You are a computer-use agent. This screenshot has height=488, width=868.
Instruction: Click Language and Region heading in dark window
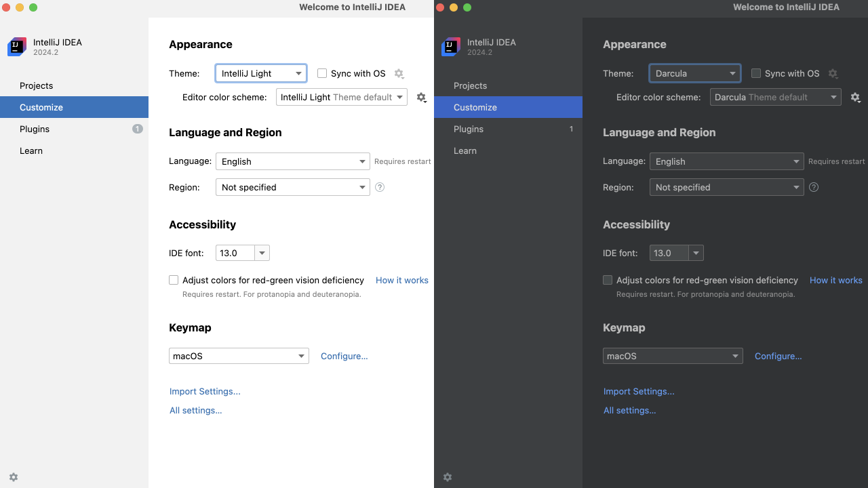659,133
